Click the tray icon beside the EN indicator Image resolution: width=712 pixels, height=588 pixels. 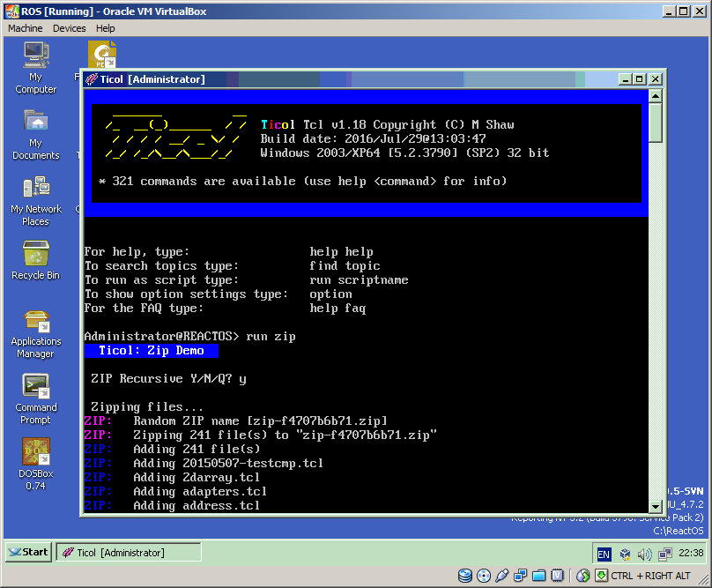pos(625,554)
